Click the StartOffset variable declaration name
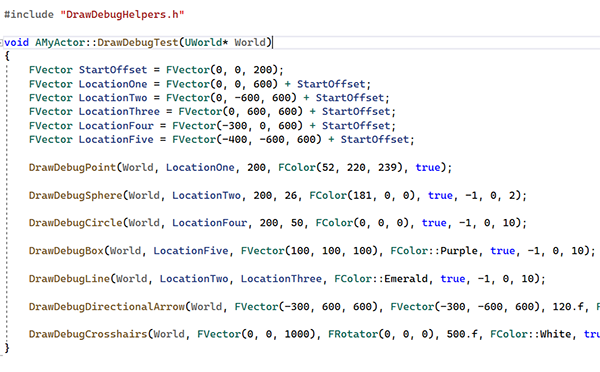The width and height of the screenshot is (600, 372). pyautogui.click(x=113, y=70)
